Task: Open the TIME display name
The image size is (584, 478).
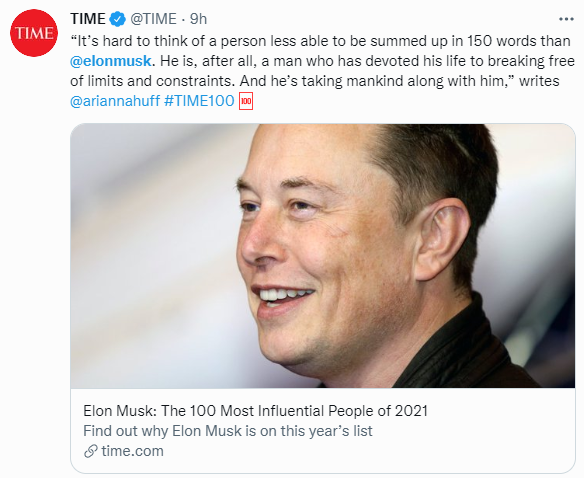Action: (x=88, y=19)
